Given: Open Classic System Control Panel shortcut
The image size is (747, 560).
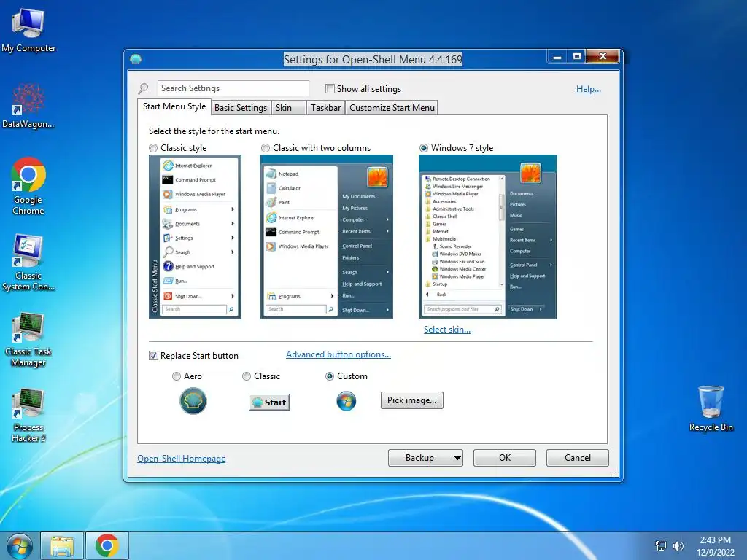Looking at the screenshot, I should point(28,262).
